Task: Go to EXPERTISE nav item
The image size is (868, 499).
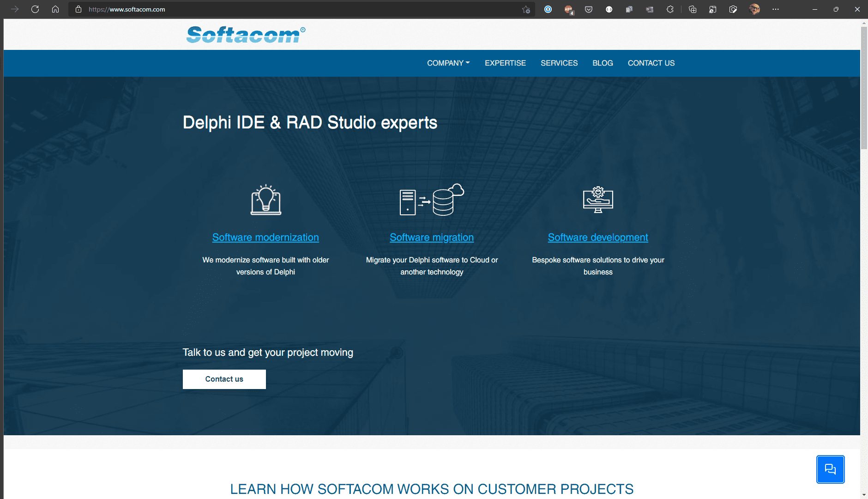Action: coord(505,63)
